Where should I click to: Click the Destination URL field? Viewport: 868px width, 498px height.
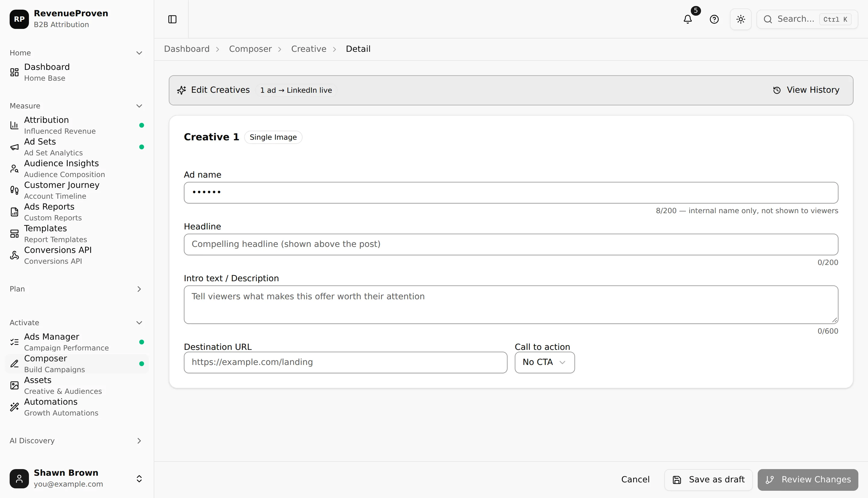click(345, 362)
